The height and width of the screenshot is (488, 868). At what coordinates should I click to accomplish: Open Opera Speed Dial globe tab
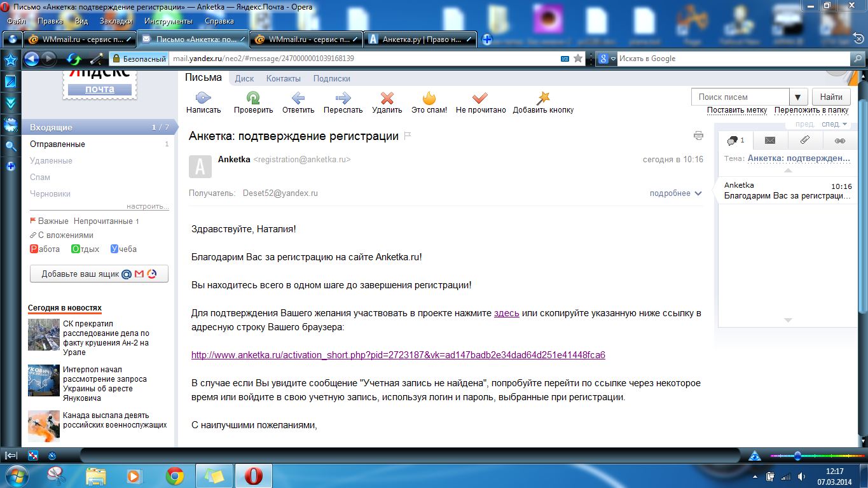point(12,39)
